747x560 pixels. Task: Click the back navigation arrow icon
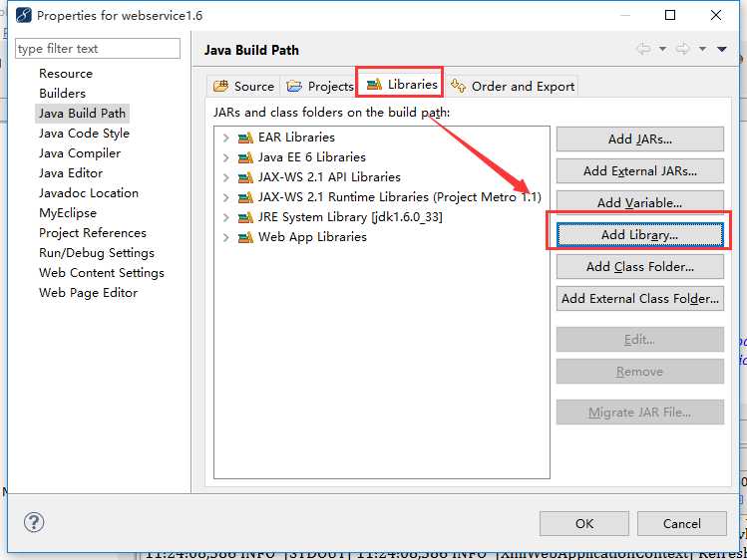(x=644, y=49)
